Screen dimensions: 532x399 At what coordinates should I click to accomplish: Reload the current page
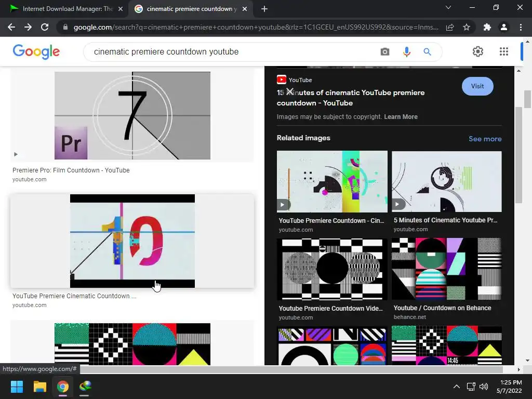click(x=45, y=27)
